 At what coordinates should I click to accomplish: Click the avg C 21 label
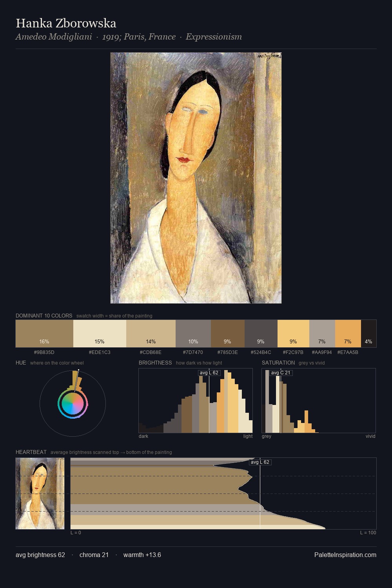point(281,373)
